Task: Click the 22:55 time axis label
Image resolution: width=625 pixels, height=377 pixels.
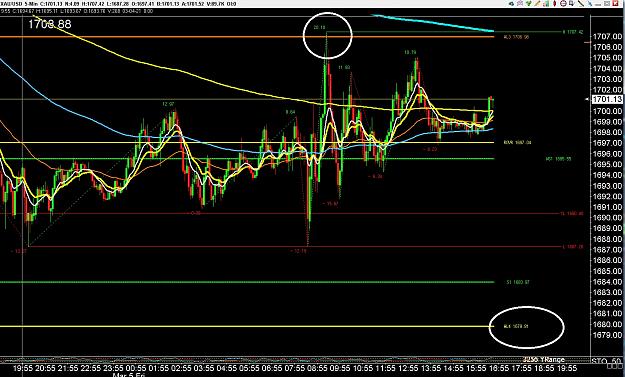Action: click(91, 368)
